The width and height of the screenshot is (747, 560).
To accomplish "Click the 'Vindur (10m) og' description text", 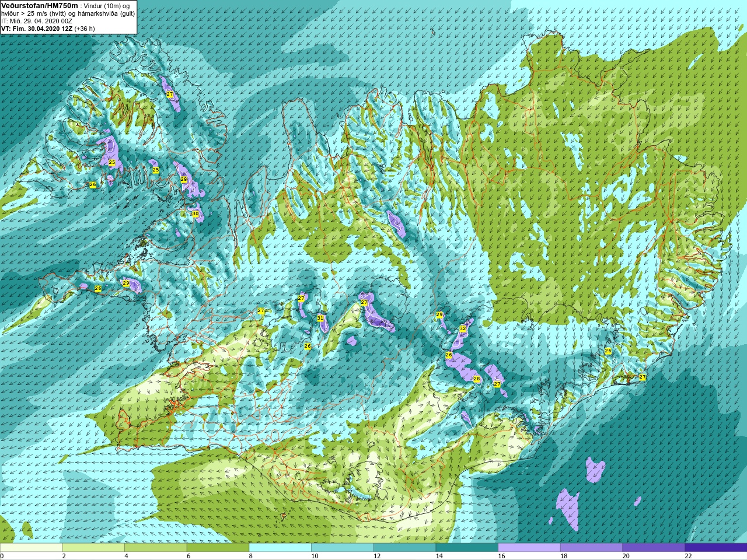I will point(107,6).
